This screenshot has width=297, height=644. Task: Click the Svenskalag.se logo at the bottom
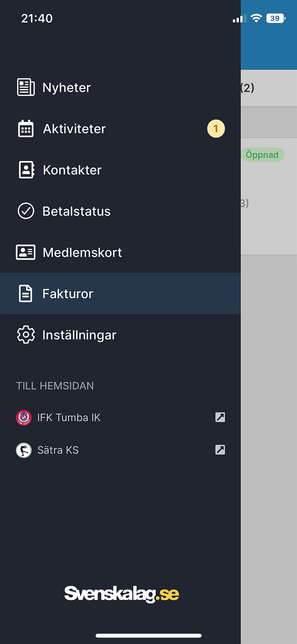(x=121, y=594)
